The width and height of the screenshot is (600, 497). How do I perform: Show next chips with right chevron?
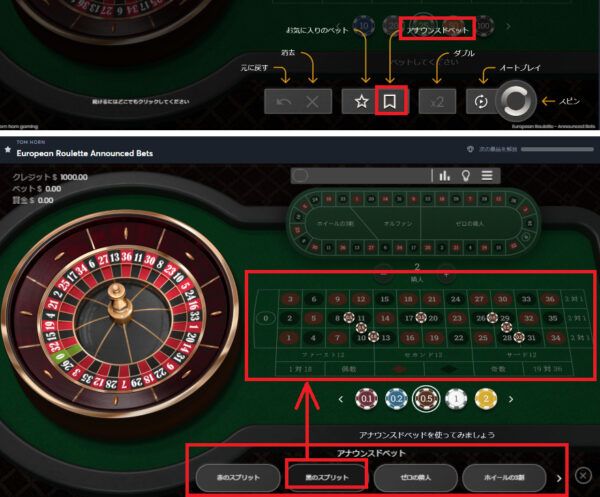pyautogui.click(x=511, y=399)
